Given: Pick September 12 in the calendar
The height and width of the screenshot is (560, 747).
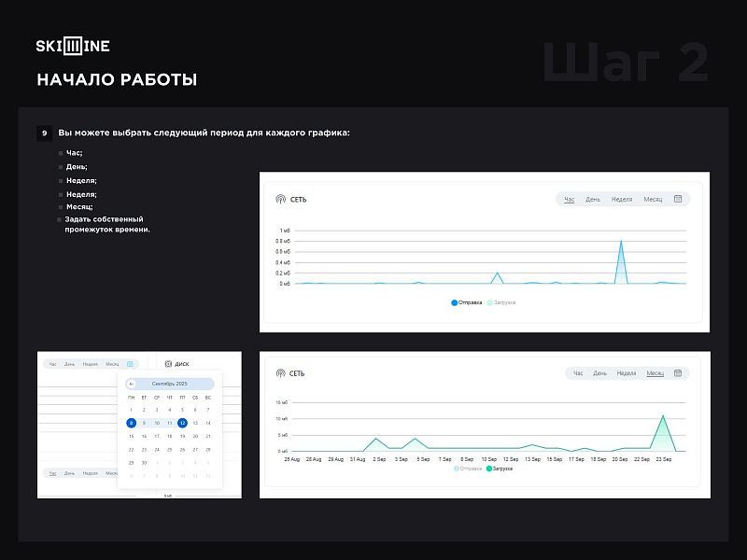Looking at the screenshot, I should tap(182, 423).
